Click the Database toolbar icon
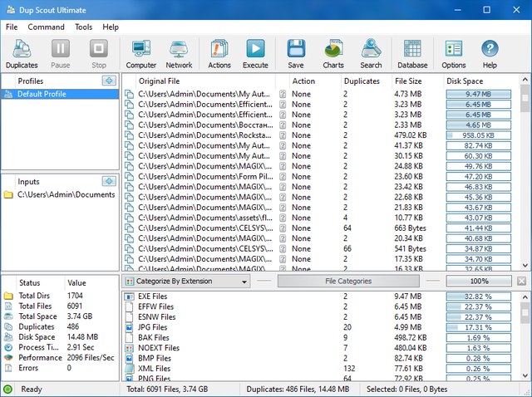 [x=412, y=53]
